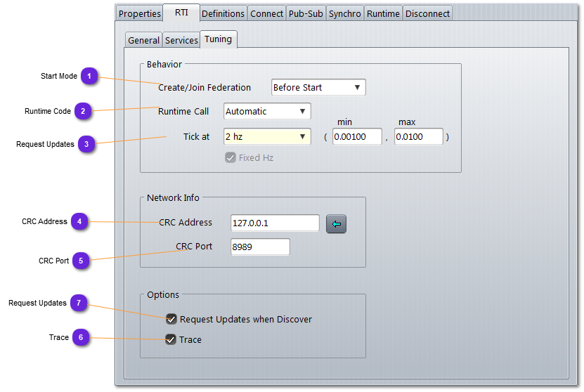This screenshot has height=392, width=584.
Task: Click callout marker number 1 for Start Mode
Action: coord(89,77)
